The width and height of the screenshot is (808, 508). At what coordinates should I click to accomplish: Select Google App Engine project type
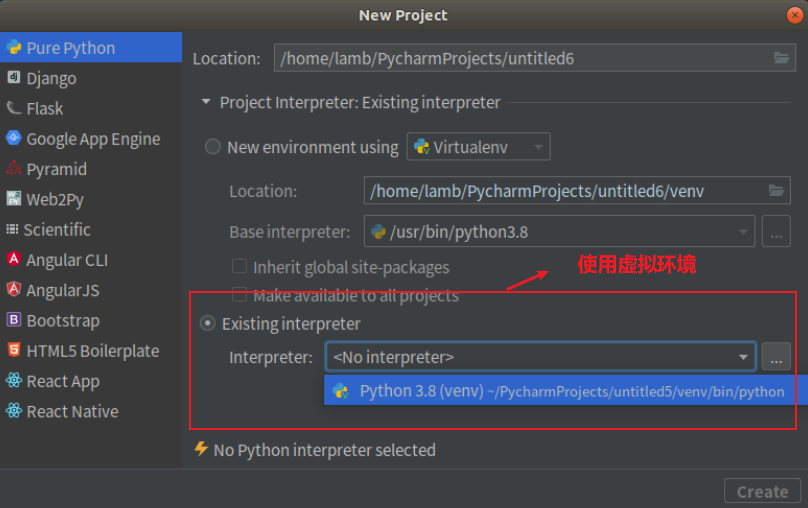click(x=91, y=139)
